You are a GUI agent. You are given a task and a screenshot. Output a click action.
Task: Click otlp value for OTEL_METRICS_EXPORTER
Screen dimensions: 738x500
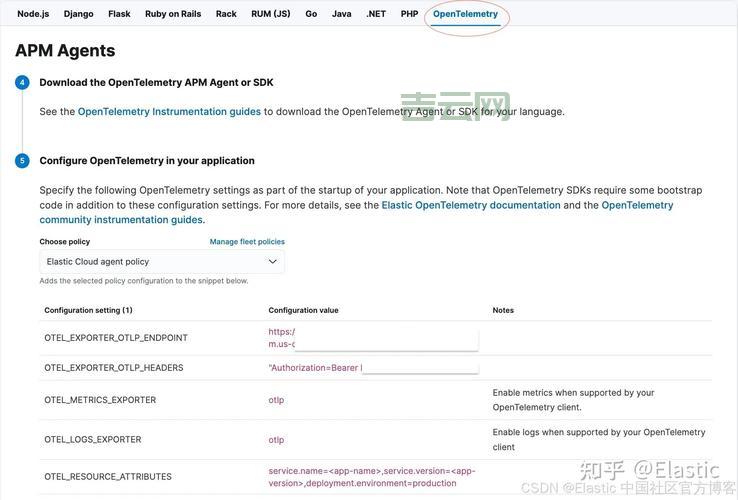tap(276, 400)
